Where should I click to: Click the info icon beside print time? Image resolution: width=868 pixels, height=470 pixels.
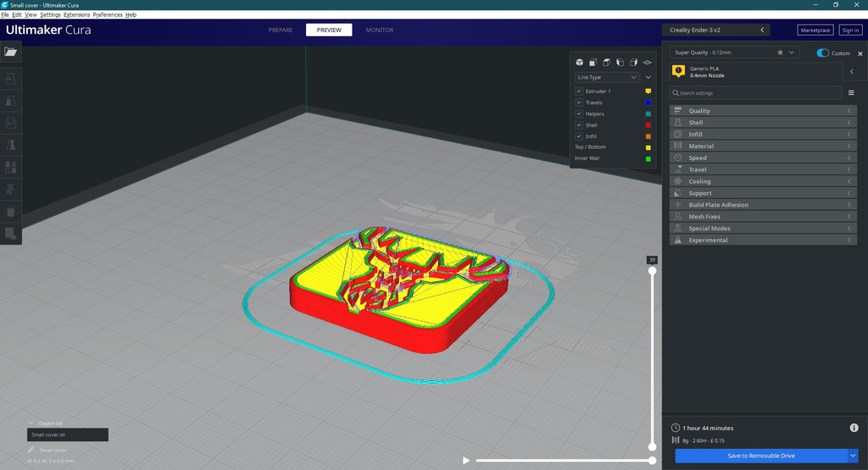pyautogui.click(x=854, y=429)
